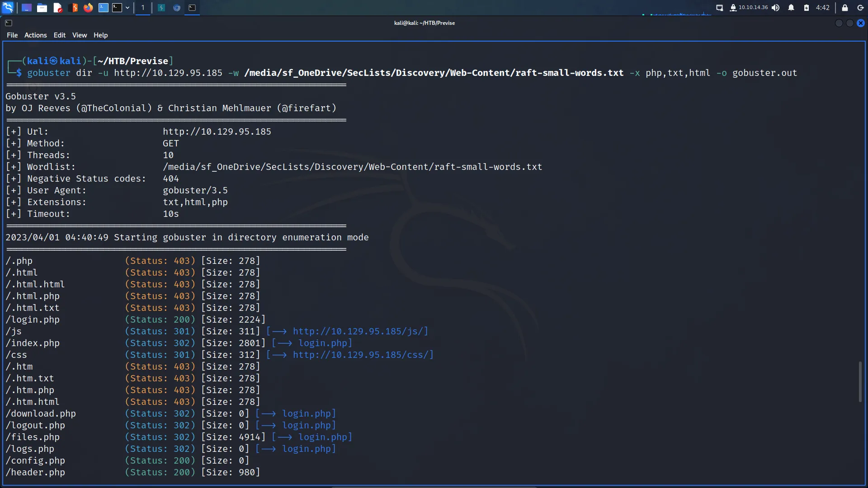Open the Actions menu

coord(36,35)
